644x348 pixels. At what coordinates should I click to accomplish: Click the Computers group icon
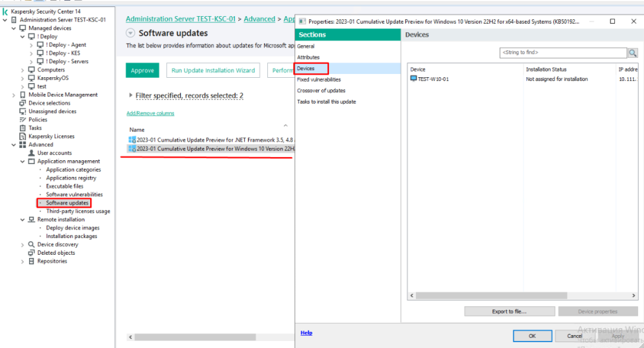31,69
